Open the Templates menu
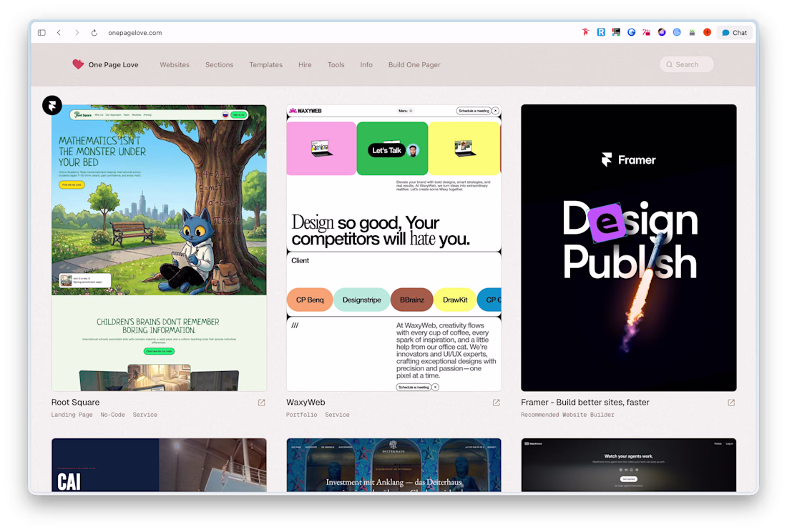787x532 pixels. [x=266, y=64]
